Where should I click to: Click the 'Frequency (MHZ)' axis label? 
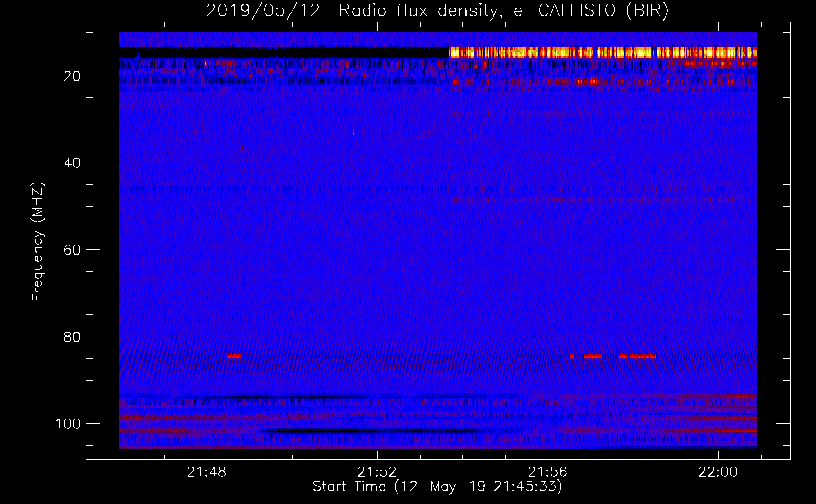(x=38, y=242)
